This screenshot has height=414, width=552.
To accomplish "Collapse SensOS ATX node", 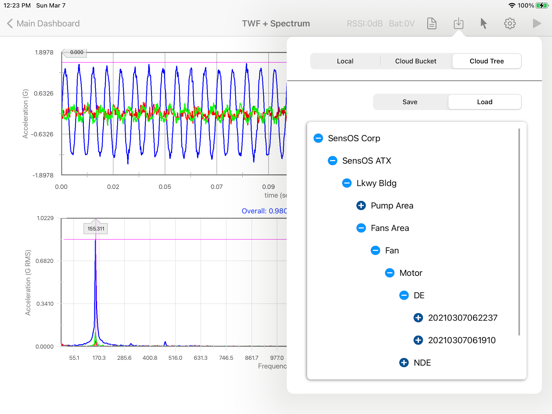I will click(332, 161).
